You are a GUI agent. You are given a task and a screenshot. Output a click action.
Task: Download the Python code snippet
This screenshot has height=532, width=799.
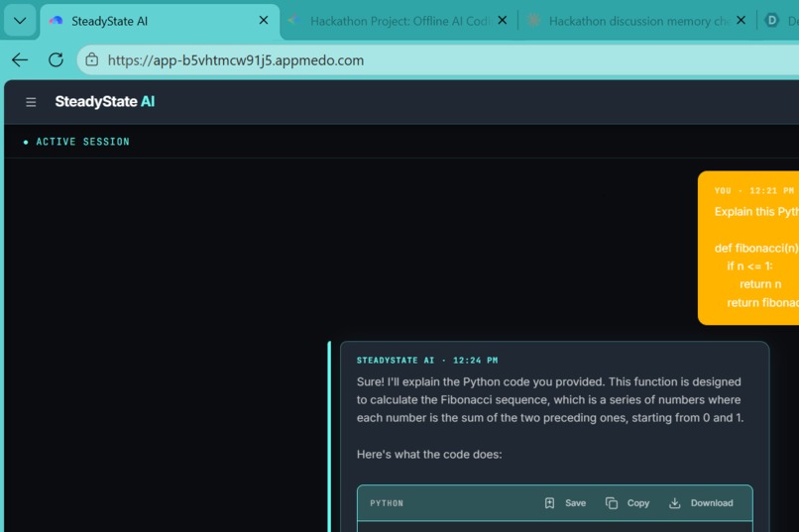pos(701,503)
